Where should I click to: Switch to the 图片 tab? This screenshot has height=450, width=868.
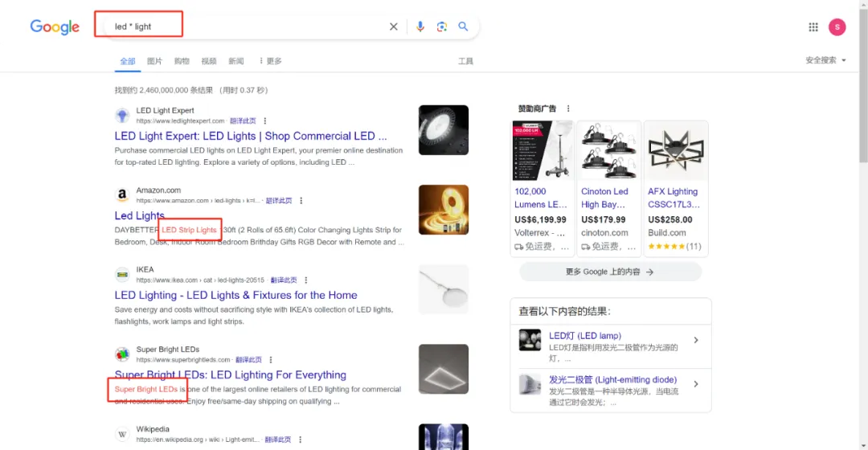(x=154, y=61)
